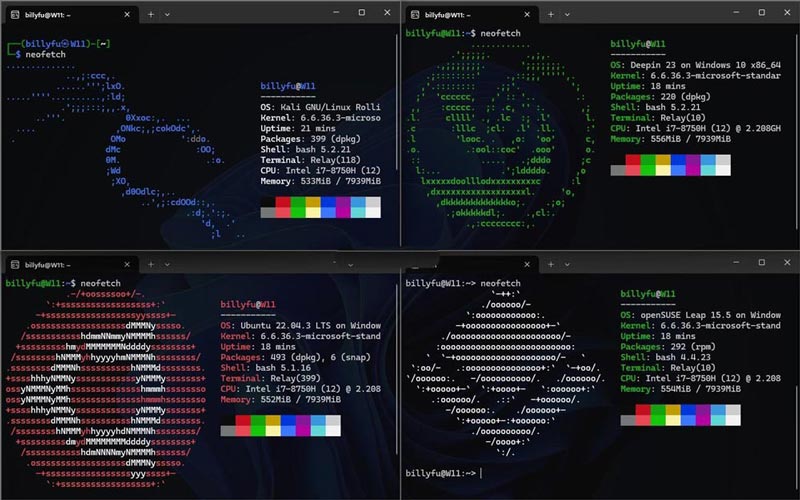This screenshot has height=500, width=800.
Task: Close the tab in the openSUSE terminal
Action: [528, 264]
